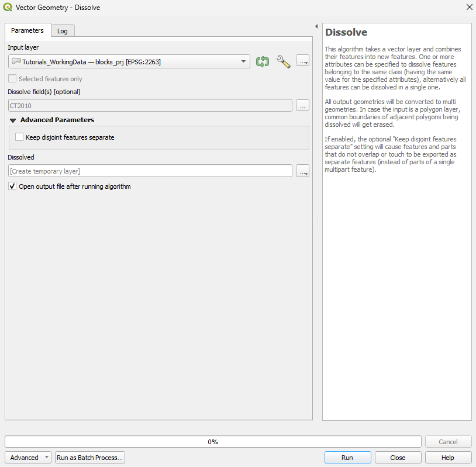Image resolution: width=476 pixels, height=467 pixels.
Task: Click the Dissolved output label
Action: click(x=21, y=157)
